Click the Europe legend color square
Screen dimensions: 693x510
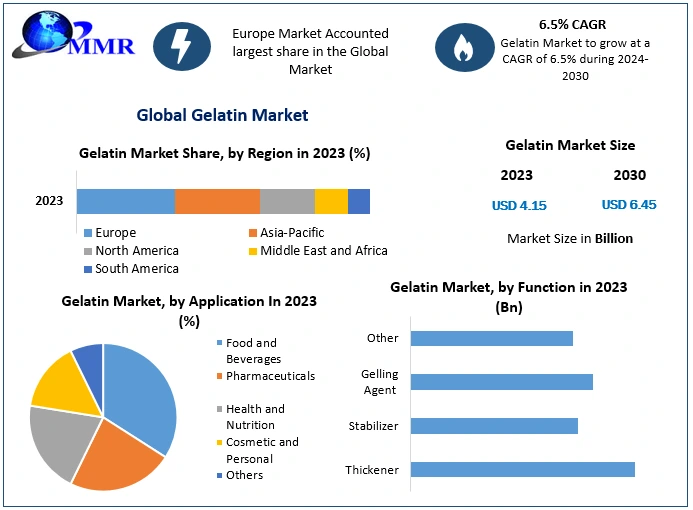[x=88, y=234]
